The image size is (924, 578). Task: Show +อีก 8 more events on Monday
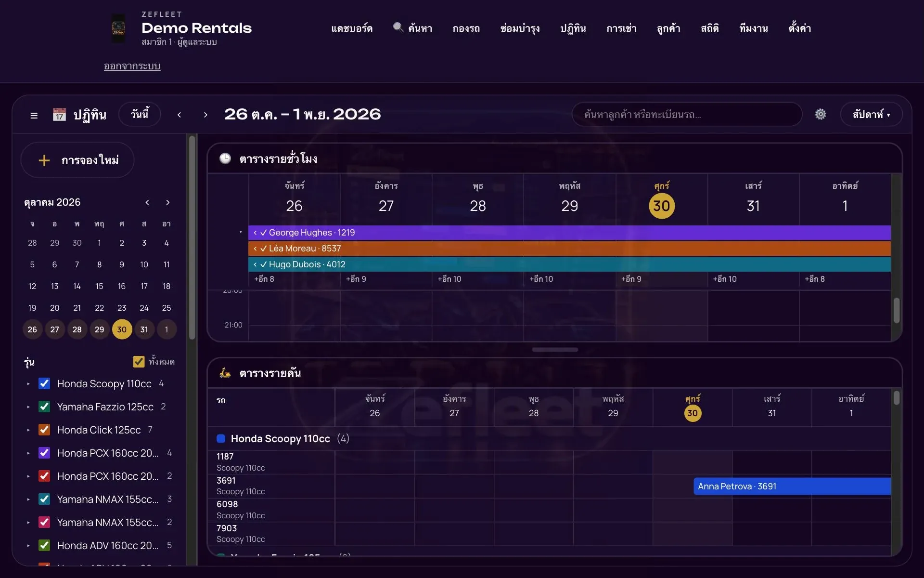[264, 279]
